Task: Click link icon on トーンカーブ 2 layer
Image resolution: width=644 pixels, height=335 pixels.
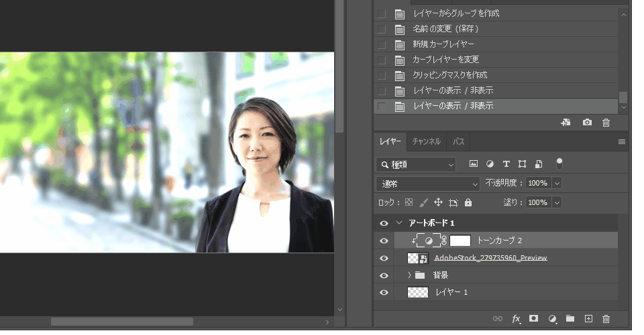Action: (x=444, y=241)
